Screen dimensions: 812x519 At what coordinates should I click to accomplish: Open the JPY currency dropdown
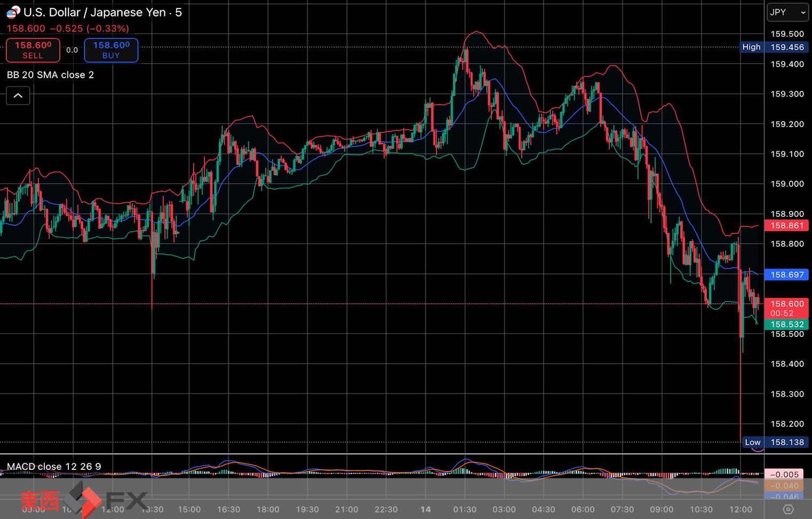click(787, 12)
